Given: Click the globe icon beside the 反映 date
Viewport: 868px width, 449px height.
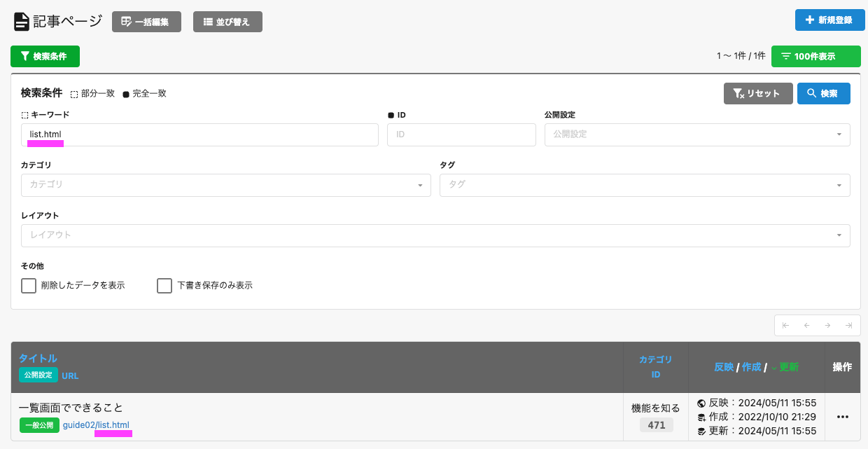Looking at the screenshot, I should click(x=700, y=403).
